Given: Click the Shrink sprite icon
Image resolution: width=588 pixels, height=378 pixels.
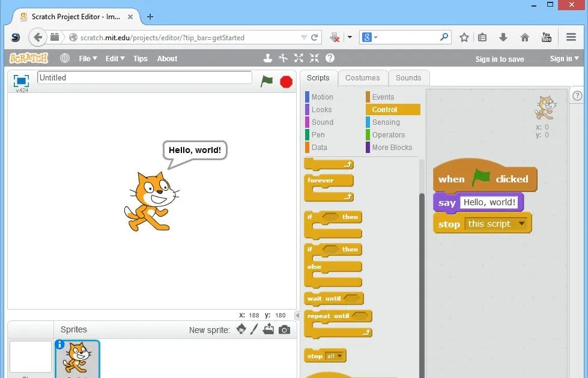Looking at the screenshot, I should pyautogui.click(x=314, y=58).
